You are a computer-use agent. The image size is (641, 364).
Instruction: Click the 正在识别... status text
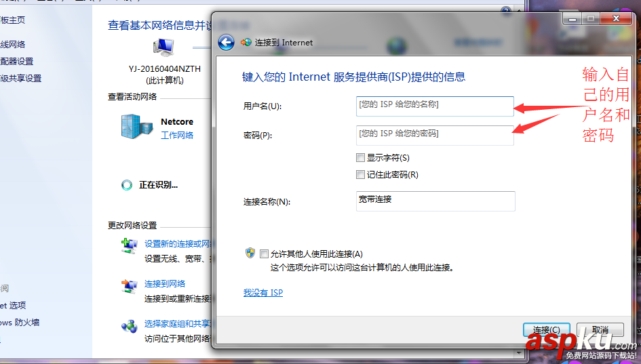tap(158, 185)
